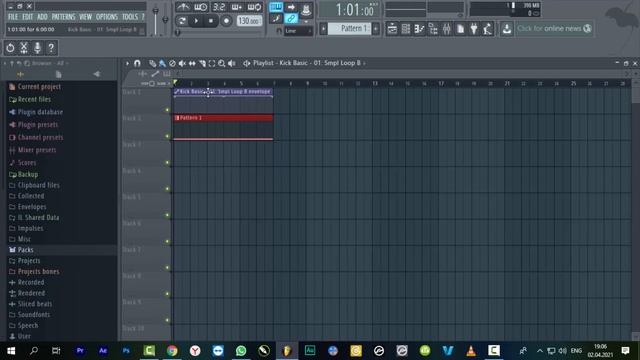Toggle loop recording icon
Image resolution: width=640 pixels, height=360 pixels.
pos(254,7)
